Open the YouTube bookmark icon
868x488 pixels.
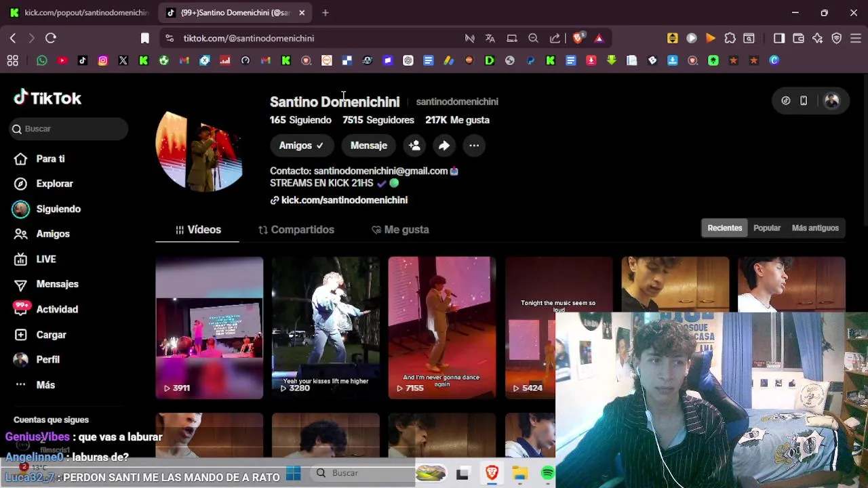coord(62,60)
